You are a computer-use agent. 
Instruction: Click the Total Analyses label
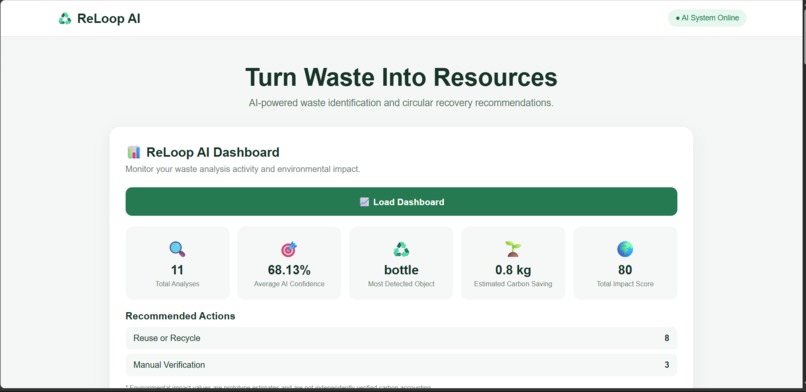[x=177, y=284]
